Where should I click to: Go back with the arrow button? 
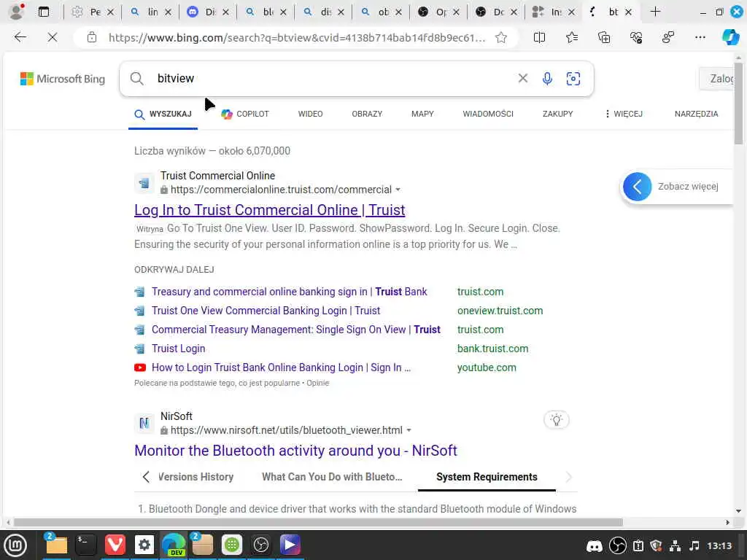(x=20, y=37)
